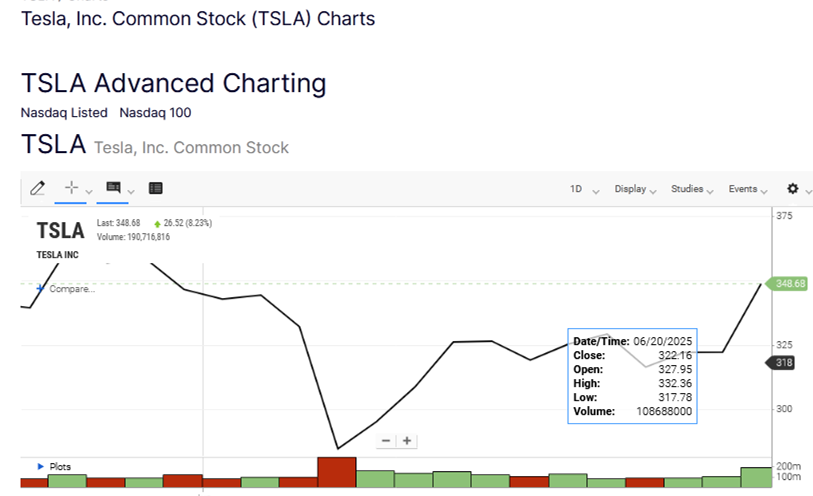Expand the Plots panel triangle

pyautogui.click(x=40, y=466)
